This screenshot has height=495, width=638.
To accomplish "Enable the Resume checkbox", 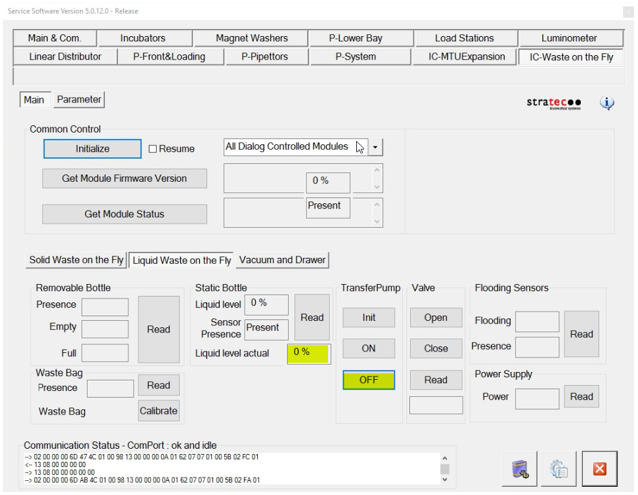I will (x=153, y=149).
